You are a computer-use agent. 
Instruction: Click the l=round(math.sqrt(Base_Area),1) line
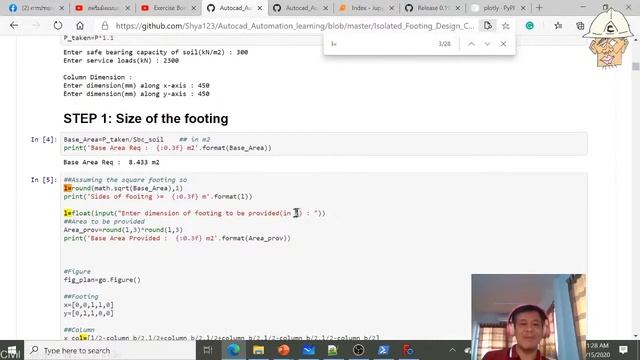tap(123, 188)
